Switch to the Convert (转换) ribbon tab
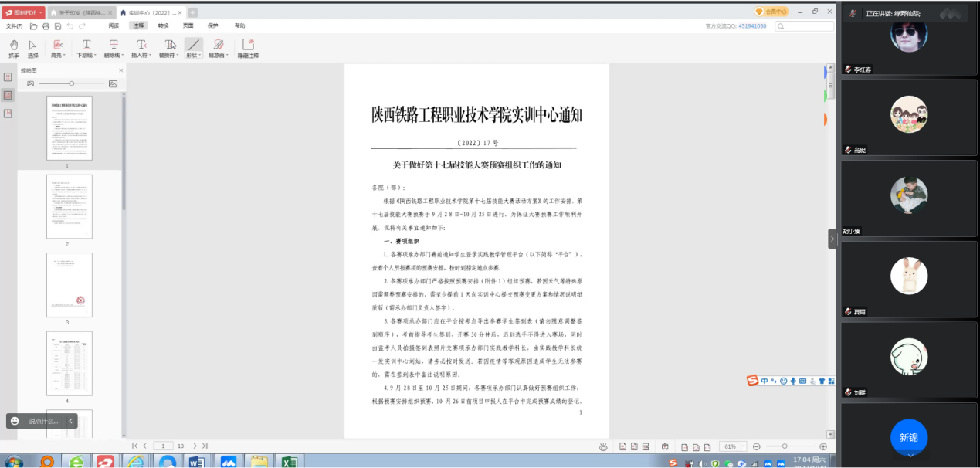Screen dimensions: 980x468 164,25
